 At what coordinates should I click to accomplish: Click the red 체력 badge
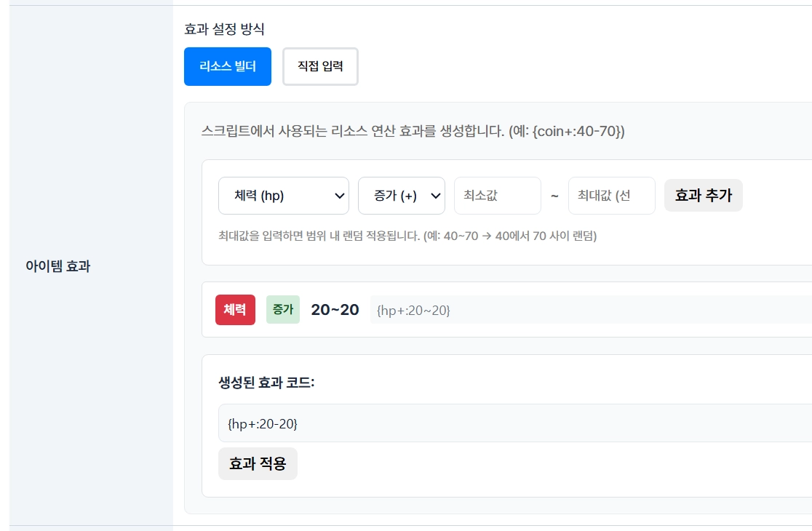point(235,310)
